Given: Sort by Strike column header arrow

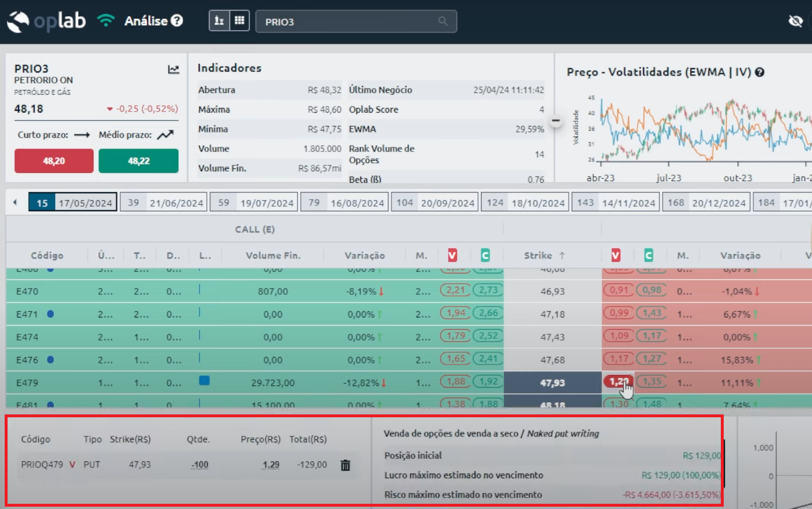Looking at the screenshot, I should 562,255.
